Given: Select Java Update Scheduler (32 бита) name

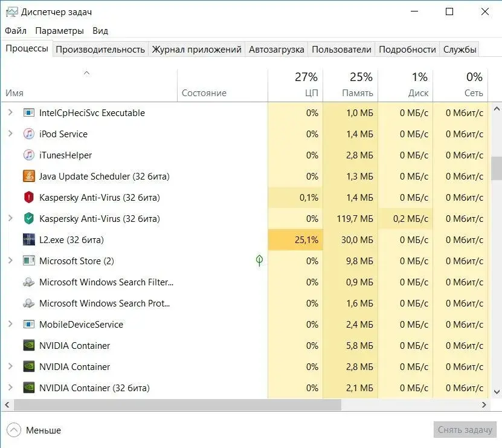Looking at the screenshot, I should (105, 177).
